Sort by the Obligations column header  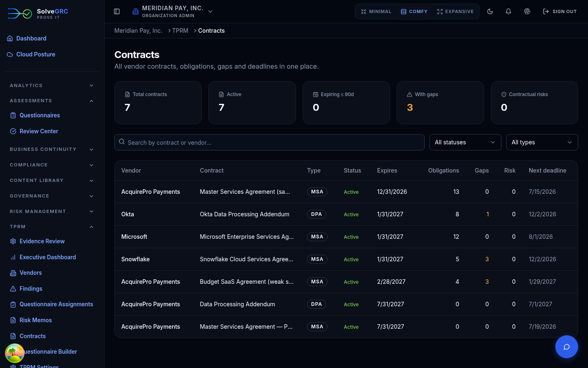coord(443,171)
